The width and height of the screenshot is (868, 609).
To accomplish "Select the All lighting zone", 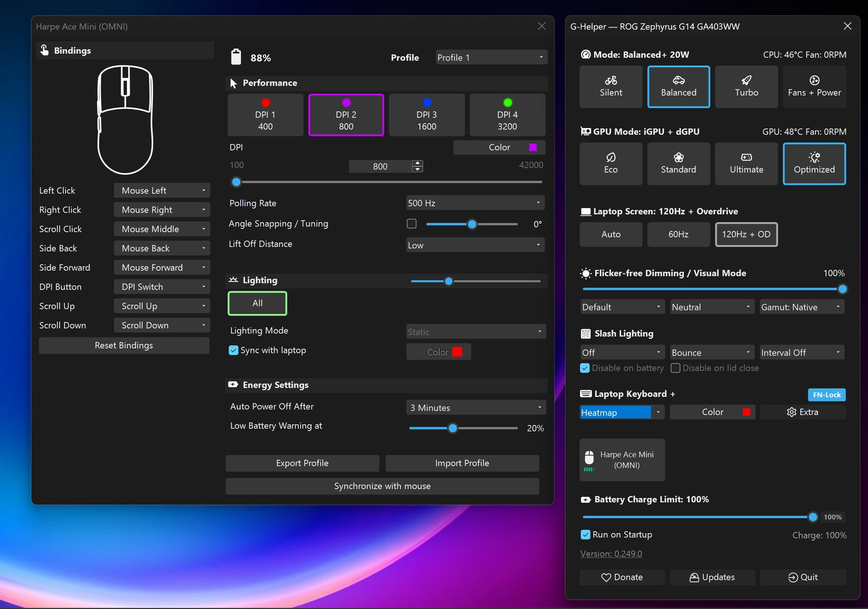I will pyautogui.click(x=257, y=303).
